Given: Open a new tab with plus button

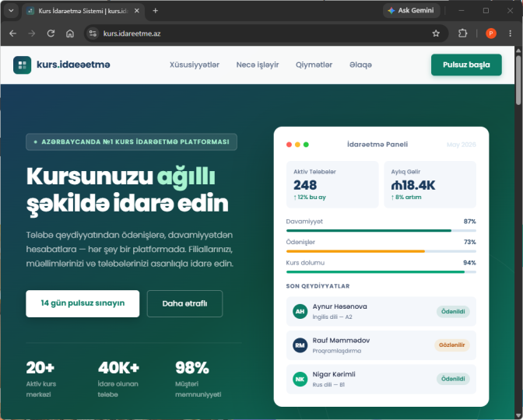Looking at the screenshot, I should click(155, 11).
